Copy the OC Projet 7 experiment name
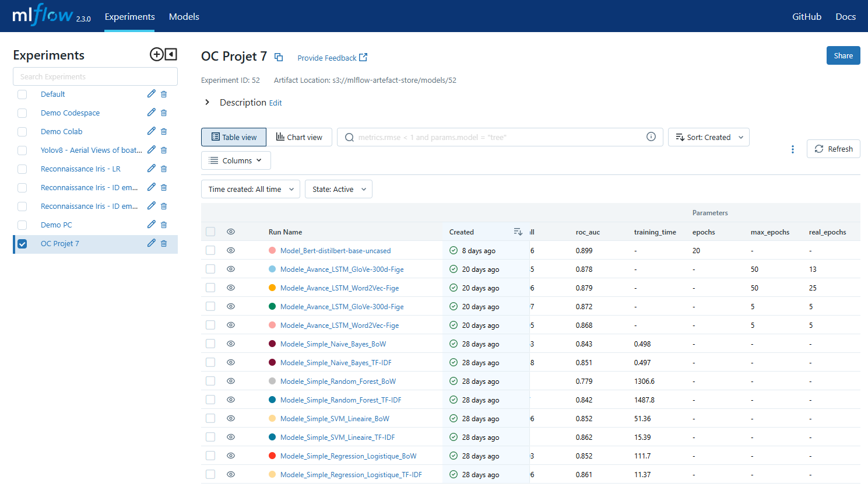Viewport: 868px width, 490px height. point(279,57)
